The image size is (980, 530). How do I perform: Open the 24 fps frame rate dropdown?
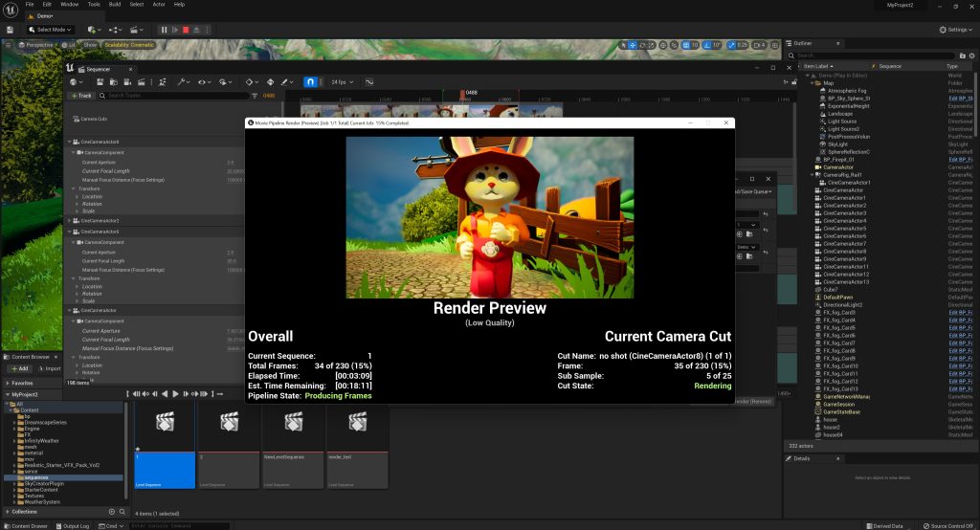342,82
